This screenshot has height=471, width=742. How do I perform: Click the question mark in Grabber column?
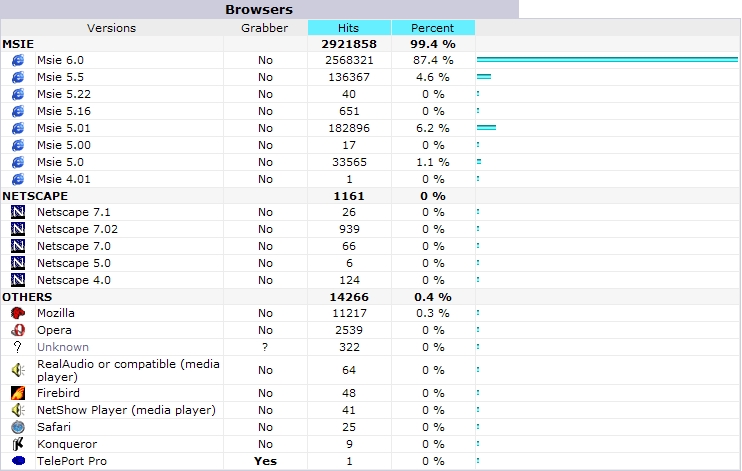pos(265,347)
